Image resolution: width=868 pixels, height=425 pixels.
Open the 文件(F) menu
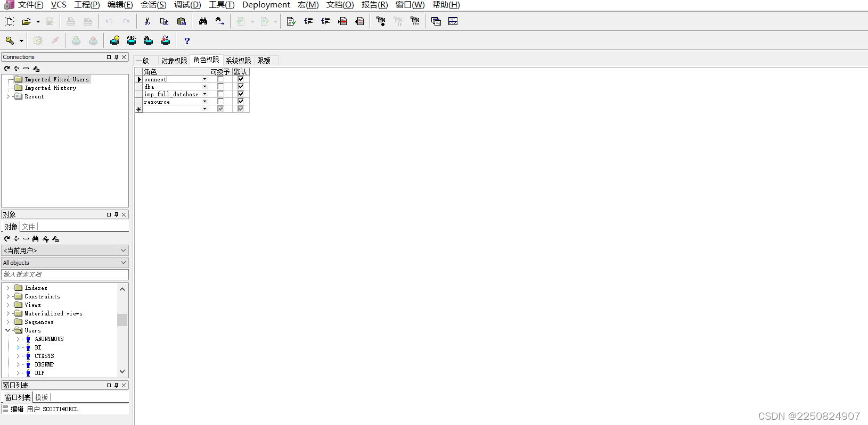click(30, 5)
